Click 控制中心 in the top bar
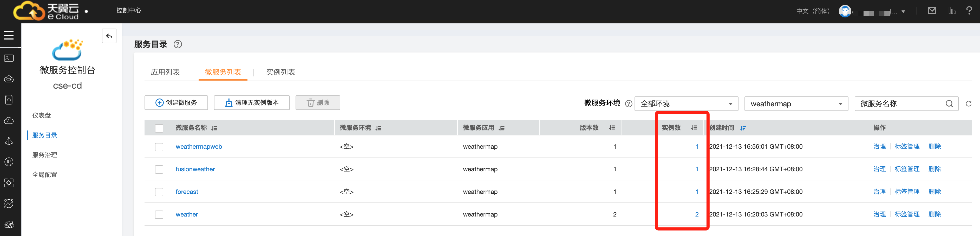Image resolution: width=980 pixels, height=236 pixels. coord(129,11)
